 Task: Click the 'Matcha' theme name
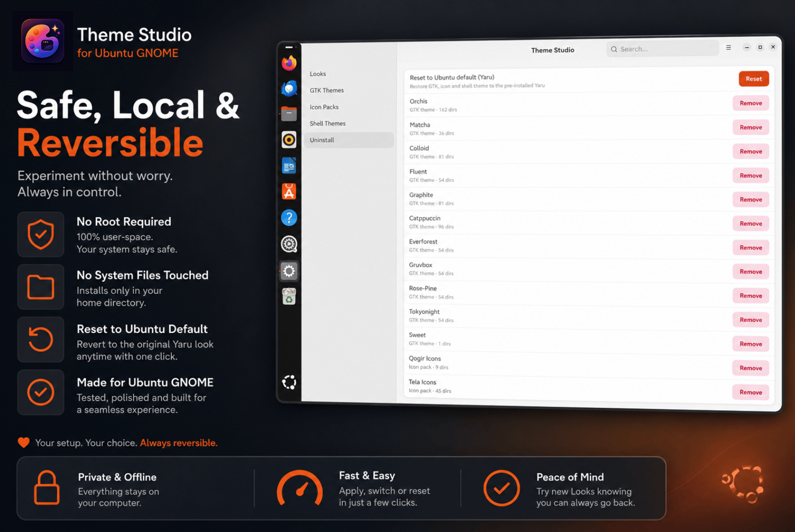pyautogui.click(x=420, y=125)
